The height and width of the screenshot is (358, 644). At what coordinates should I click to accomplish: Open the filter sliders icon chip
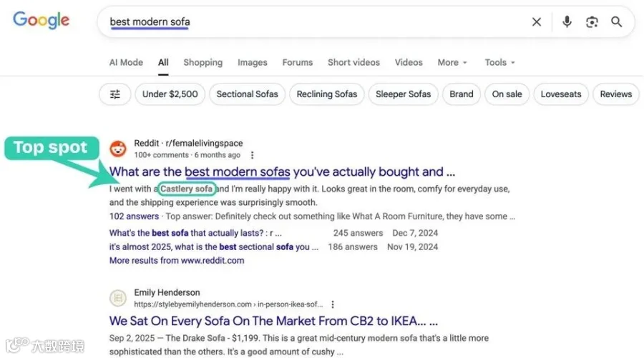click(x=115, y=94)
